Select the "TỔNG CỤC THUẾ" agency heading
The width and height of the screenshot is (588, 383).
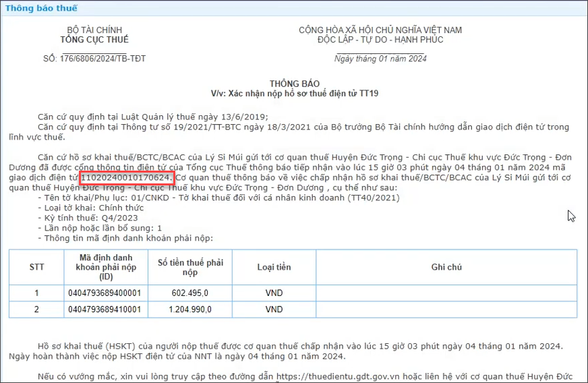94,40
